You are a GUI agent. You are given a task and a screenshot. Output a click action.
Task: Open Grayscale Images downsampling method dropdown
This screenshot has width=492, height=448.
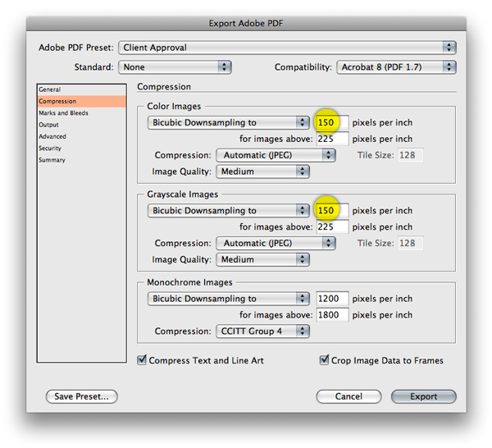pyautogui.click(x=229, y=211)
